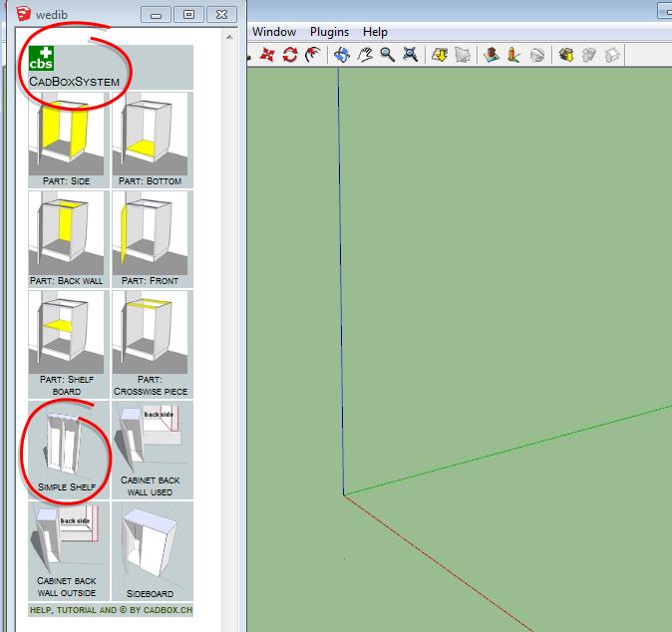This screenshot has width=672, height=632.
Task: Choose the Rotate tool with red arrows
Action: 290,55
